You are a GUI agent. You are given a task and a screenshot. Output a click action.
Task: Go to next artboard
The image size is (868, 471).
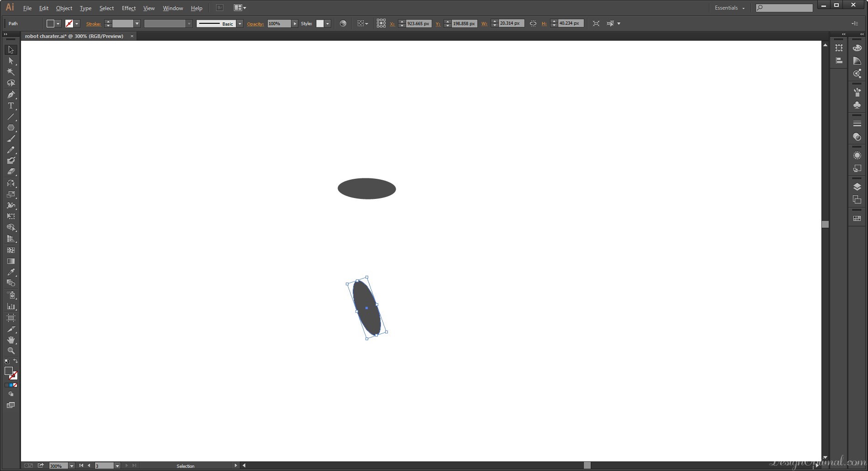coord(127,466)
